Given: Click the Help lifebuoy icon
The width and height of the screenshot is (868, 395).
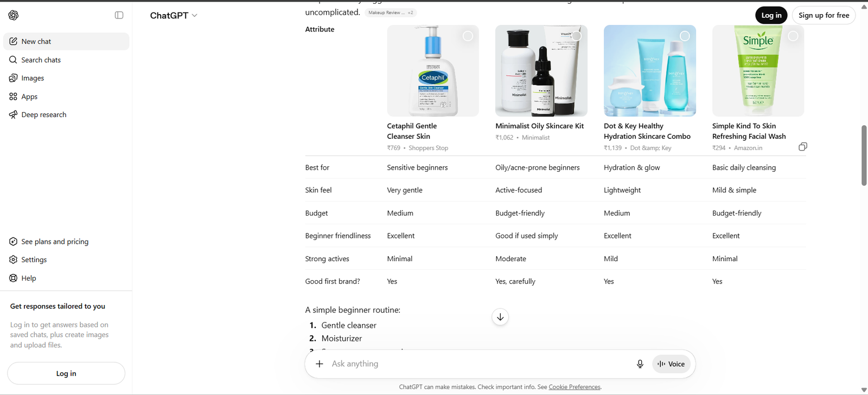Looking at the screenshot, I should (14, 278).
